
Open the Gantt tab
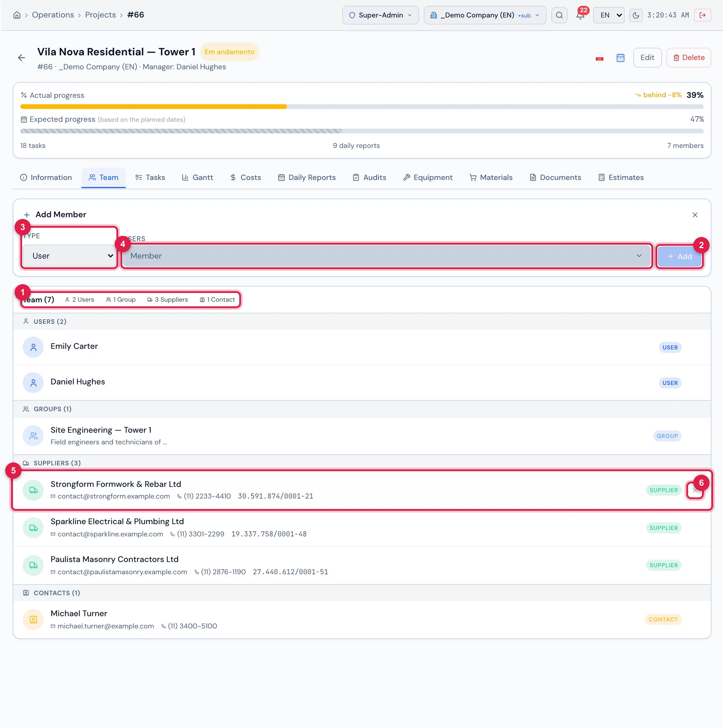(x=197, y=177)
